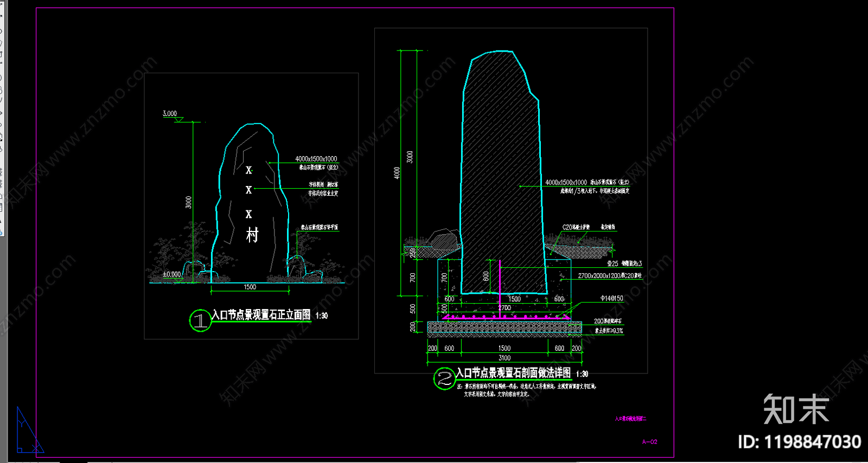The height and width of the screenshot is (463, 868).
Task: Click the 村 character on the stone
Action: coord(252,235)
